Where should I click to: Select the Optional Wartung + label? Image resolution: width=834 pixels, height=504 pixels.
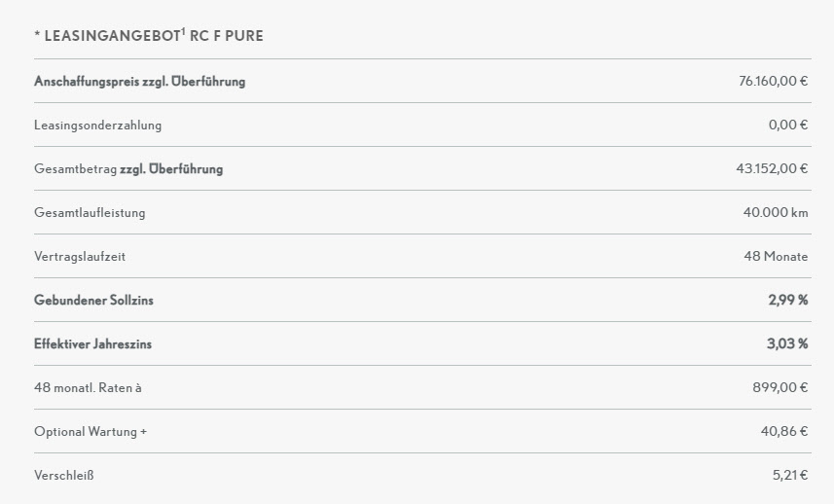coord(91,431)
